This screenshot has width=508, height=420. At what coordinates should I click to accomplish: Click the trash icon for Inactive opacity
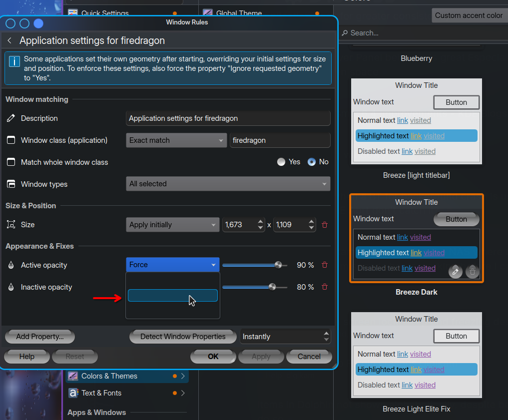(325, 287)
